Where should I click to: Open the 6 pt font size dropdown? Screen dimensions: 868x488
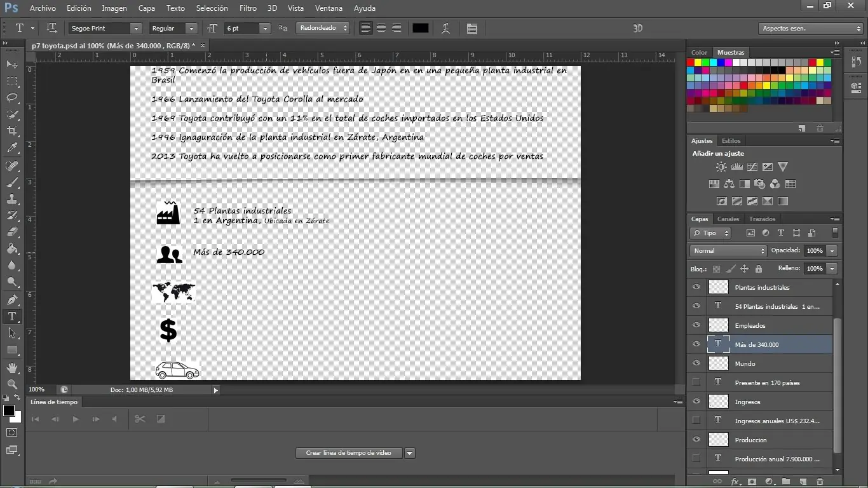click(x=266, y=29)
